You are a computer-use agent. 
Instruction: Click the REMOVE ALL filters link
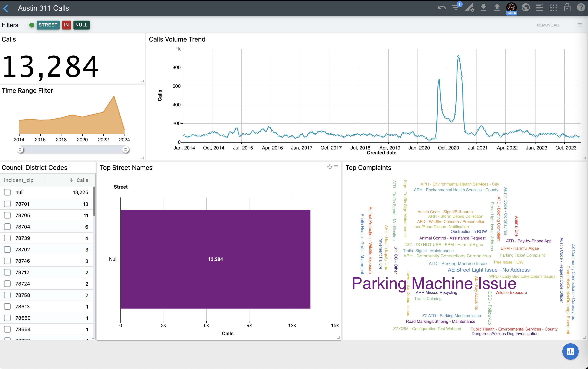(548, 25)
